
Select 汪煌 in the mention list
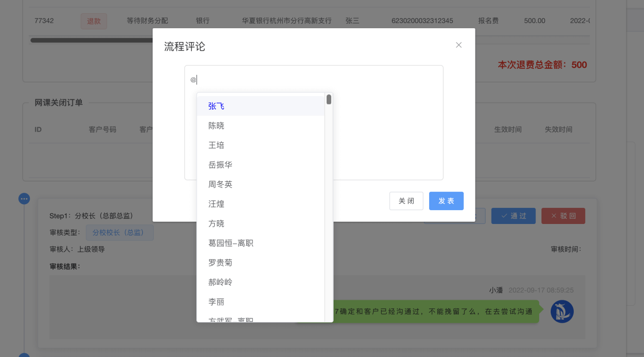216,204
